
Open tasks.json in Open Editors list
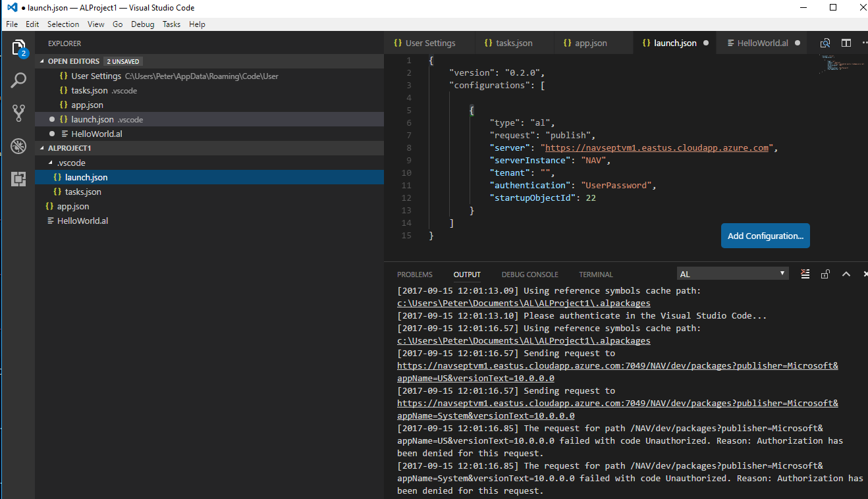(209, 90)
